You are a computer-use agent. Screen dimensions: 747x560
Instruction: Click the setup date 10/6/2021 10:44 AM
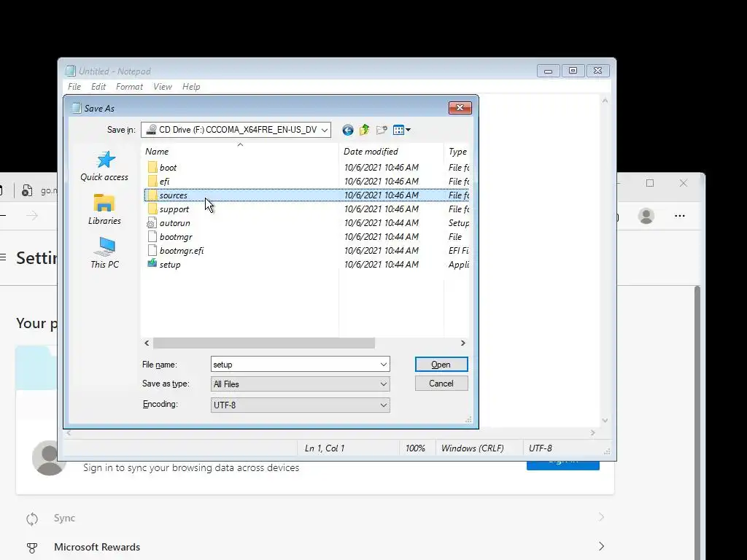381,264
